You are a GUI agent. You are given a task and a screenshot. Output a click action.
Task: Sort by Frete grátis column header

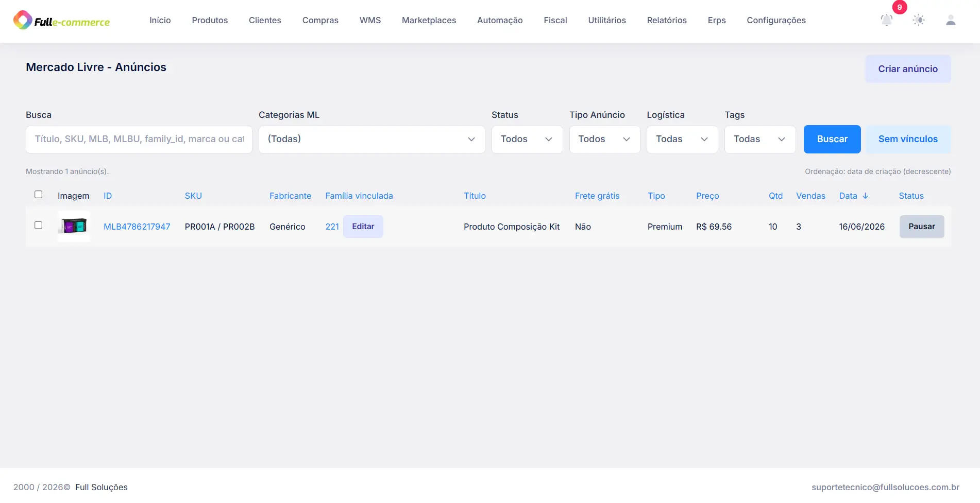coord(597,196)
